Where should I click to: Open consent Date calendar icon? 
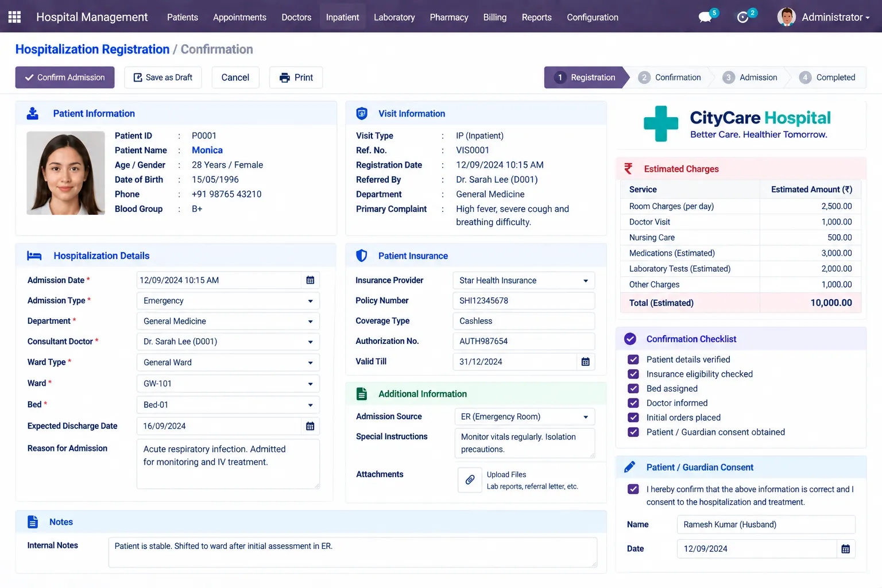click(845, 549)
